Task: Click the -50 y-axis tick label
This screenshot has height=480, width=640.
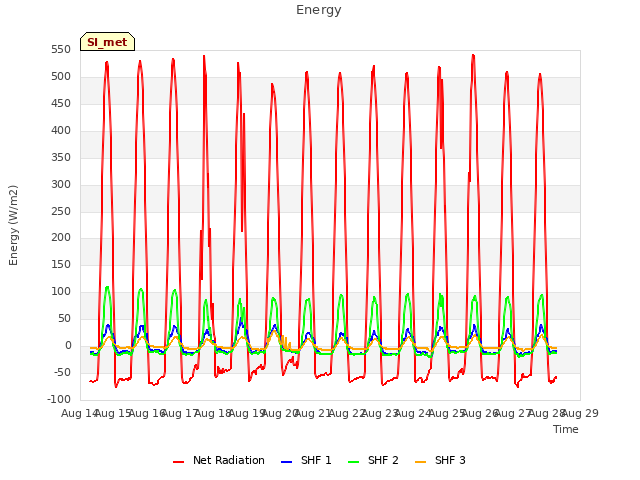Action: [62, 372]
